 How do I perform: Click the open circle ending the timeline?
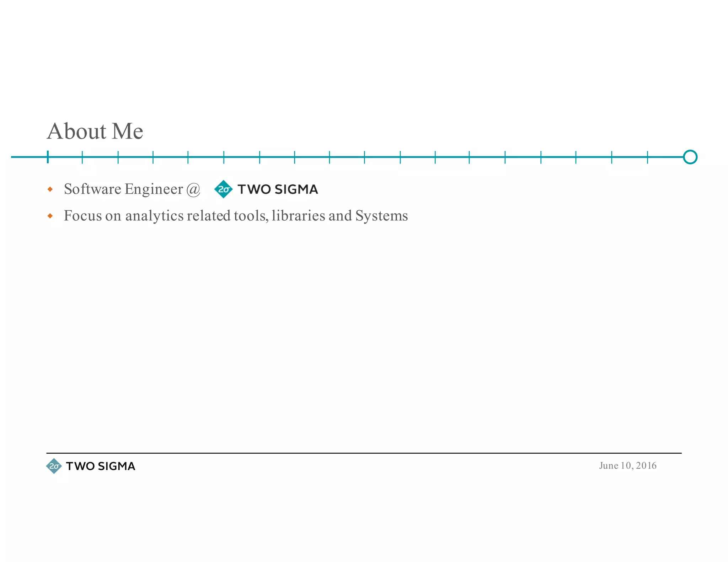pyautogui.click(x=690, y=157)
